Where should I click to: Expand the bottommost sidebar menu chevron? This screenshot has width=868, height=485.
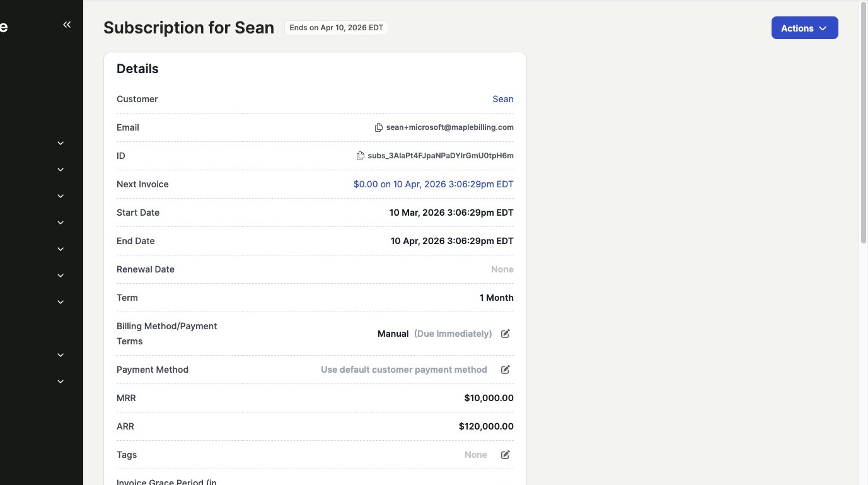pos(61,382)
